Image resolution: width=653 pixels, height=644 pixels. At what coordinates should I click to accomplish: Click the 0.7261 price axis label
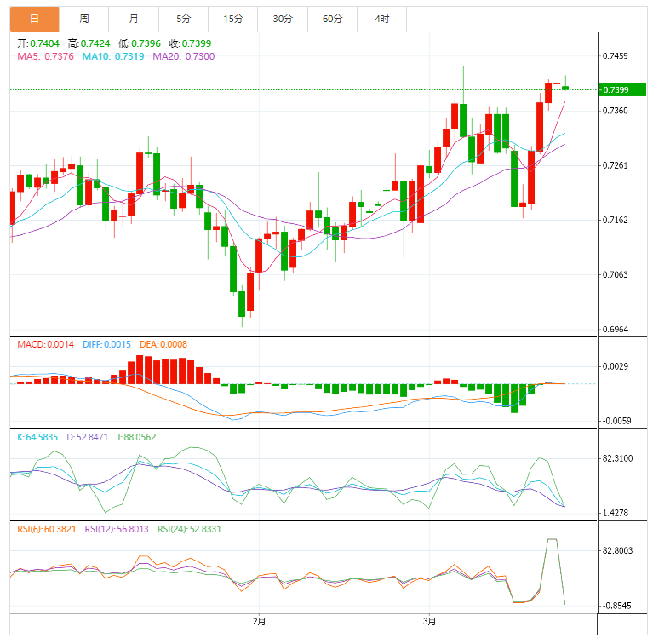point(615,165)
